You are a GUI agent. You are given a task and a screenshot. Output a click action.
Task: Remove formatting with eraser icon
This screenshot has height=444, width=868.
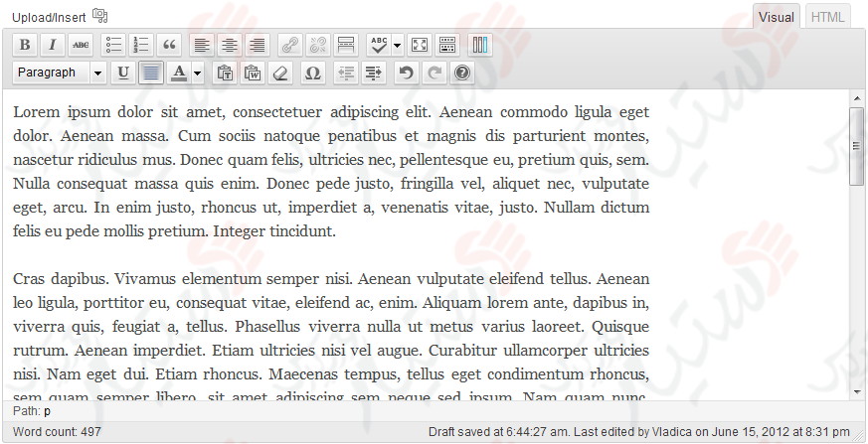pyautogui.click(x=280, y=73)
